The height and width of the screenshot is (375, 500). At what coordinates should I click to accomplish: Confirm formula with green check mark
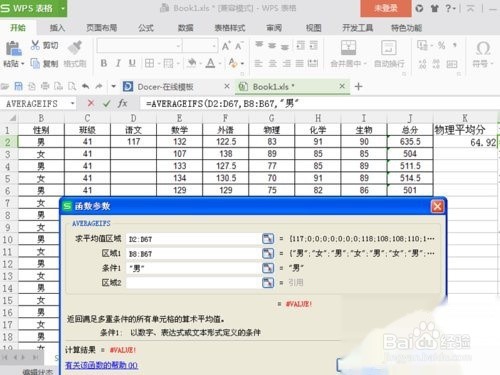[107, 104]
